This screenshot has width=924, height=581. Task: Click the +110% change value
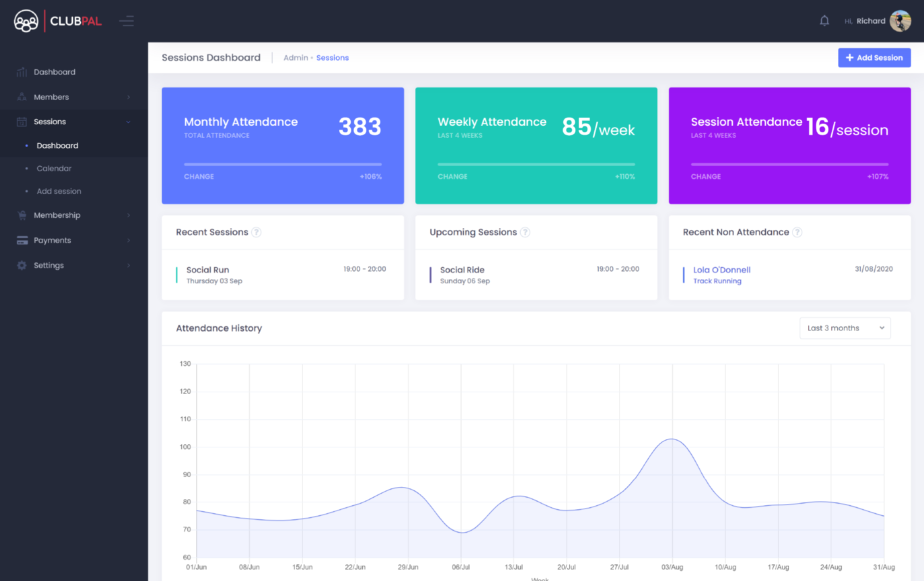click(x=625, y=177)
